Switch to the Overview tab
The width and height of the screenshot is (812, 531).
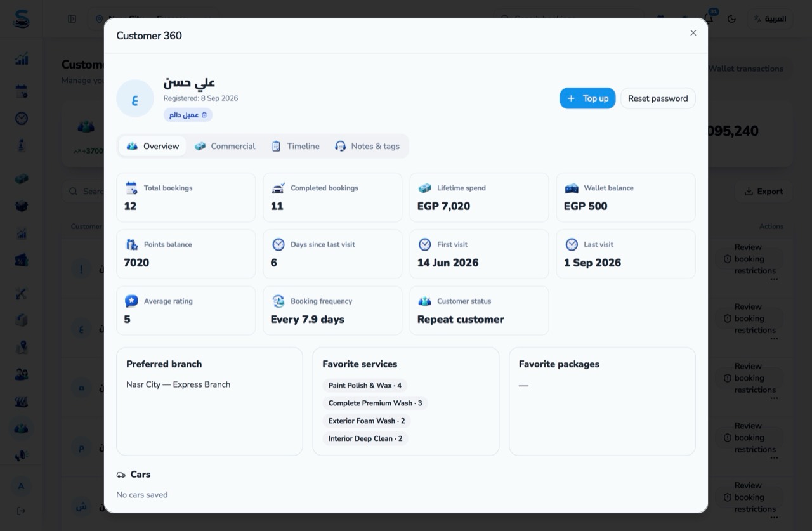tap(152, 146)
